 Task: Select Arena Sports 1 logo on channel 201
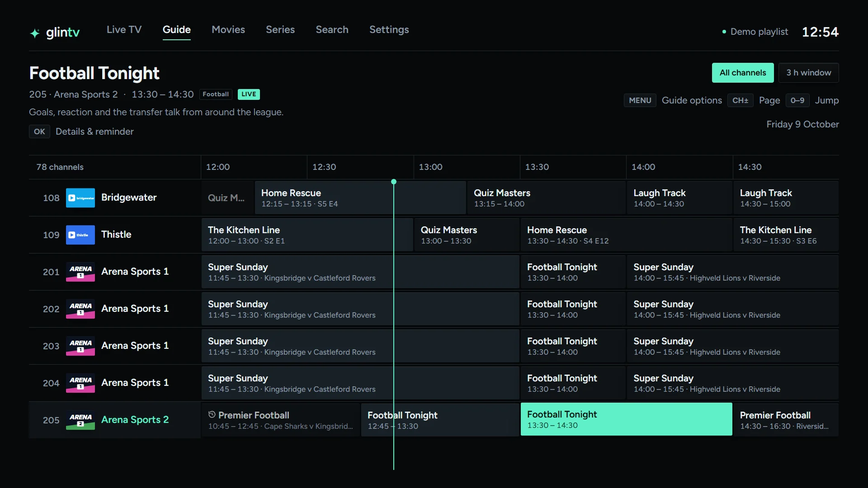pos(80,272)
